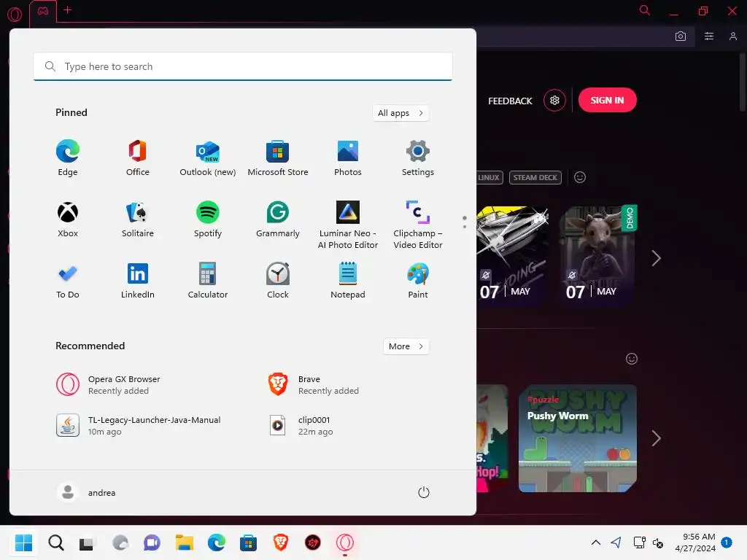Open Microsoft Store pinned app
The image size is (747, 560).
278,158
